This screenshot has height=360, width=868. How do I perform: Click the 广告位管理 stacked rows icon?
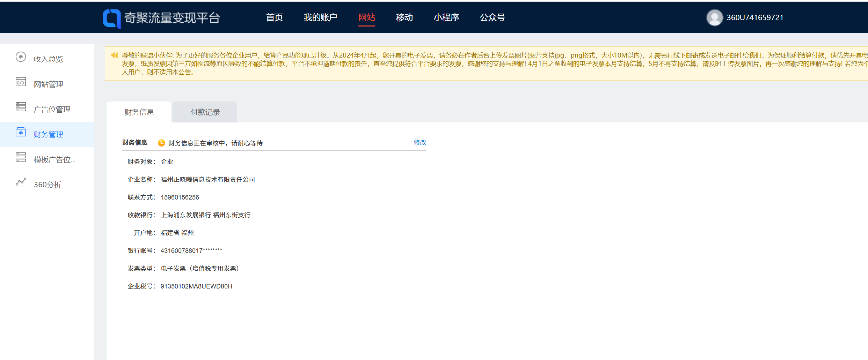(x=21, y=107)
